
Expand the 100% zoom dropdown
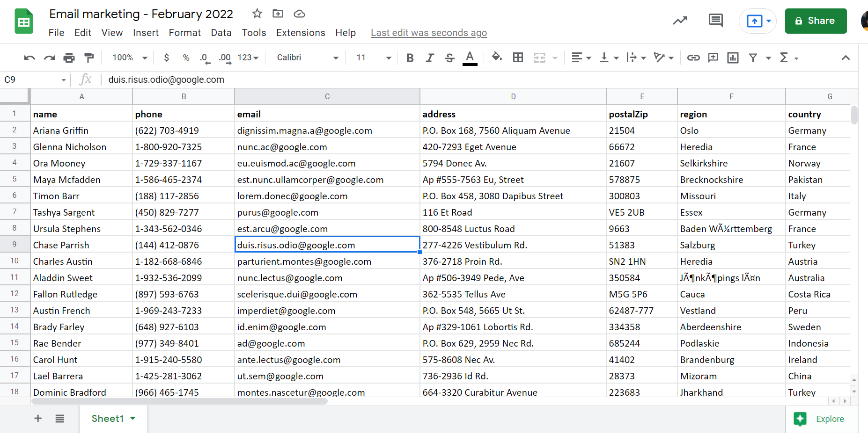pyautogui.click(x=130, y=58)
